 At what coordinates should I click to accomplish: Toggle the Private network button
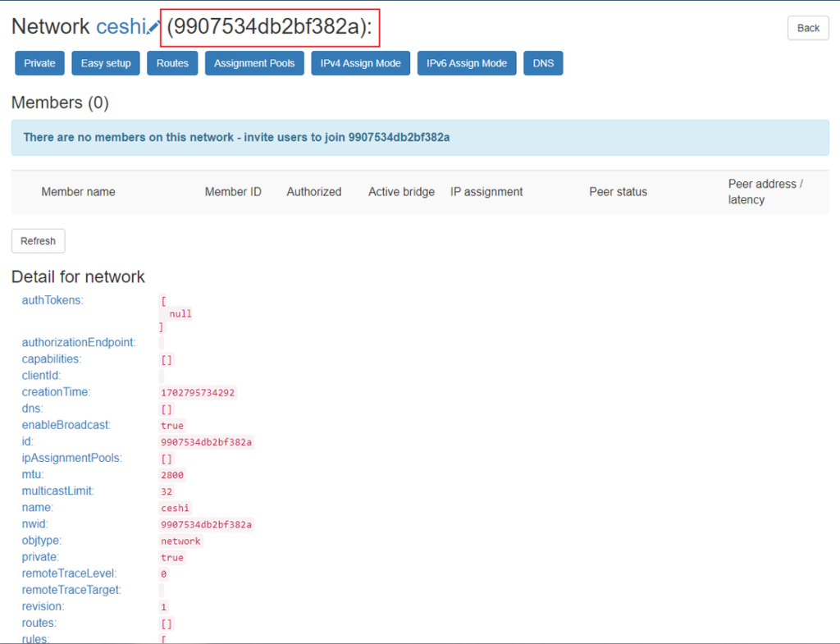39,63
